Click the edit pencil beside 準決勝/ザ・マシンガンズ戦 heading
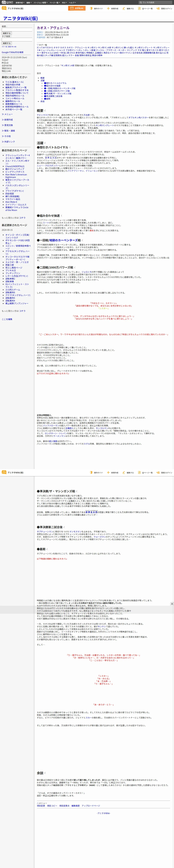174x868 pixels. pos(77,491)
